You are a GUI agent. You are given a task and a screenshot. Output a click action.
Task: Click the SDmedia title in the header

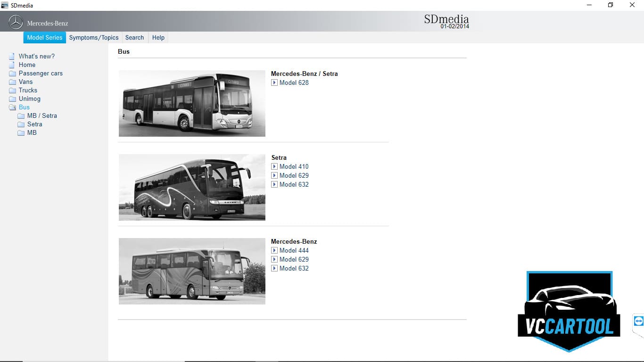(446, 19)
